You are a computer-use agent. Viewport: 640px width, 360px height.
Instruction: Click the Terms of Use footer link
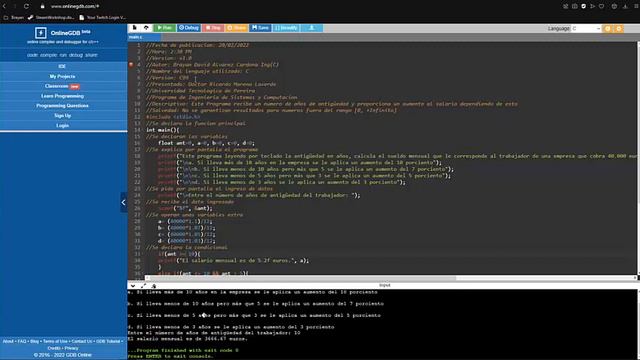[55, 341]
